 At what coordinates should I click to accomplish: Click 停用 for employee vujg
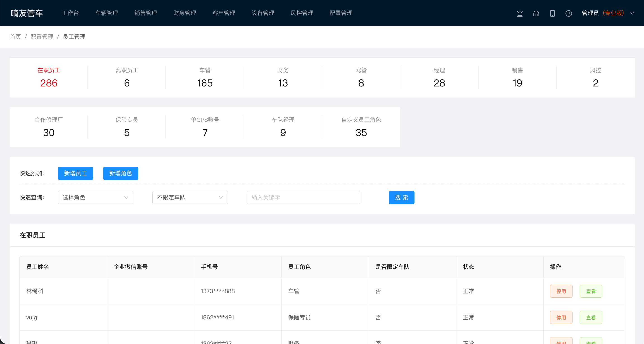click(561, 318)
